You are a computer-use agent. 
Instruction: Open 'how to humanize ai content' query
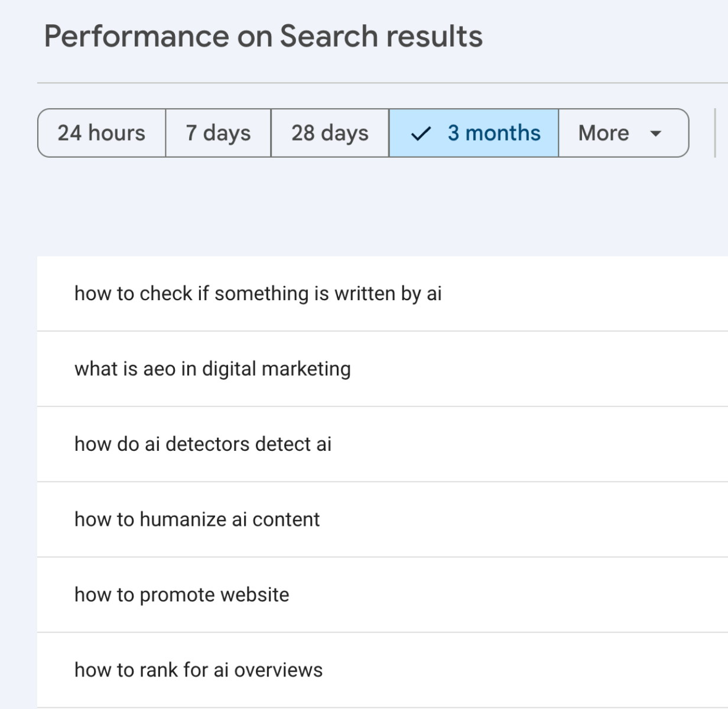[x=197, y=519]
